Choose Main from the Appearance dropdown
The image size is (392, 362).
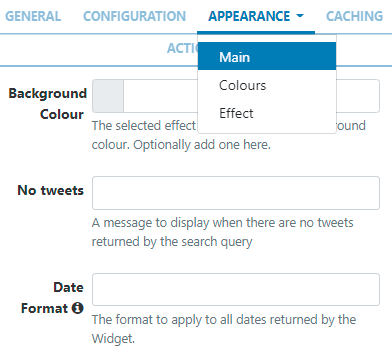(x=267, y=57)
